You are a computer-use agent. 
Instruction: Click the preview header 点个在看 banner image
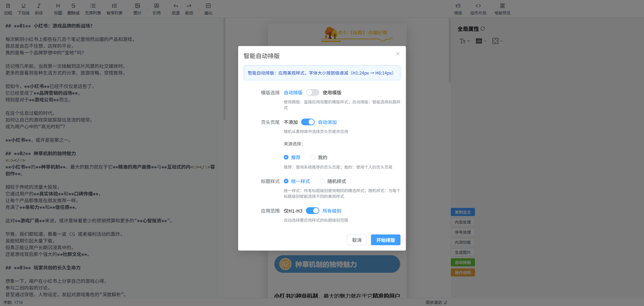(x=357, y=34)
